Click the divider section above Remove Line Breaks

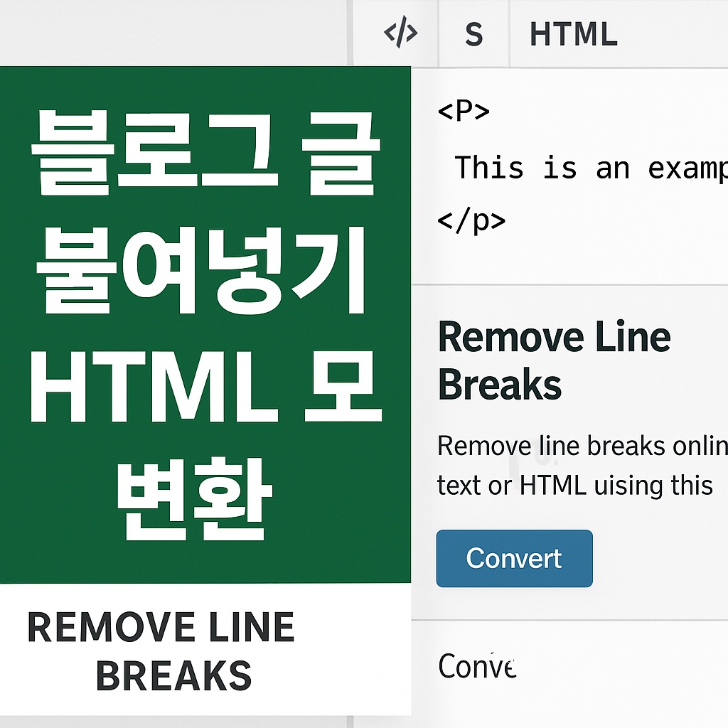click(x=569, y=282)
